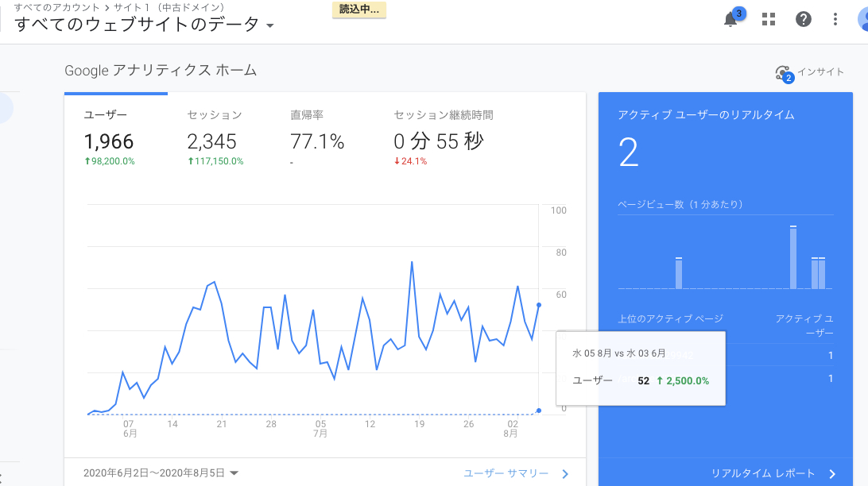Open the ユーザー サマリー report link
This screenshot has width=868, height=486.
507,472
